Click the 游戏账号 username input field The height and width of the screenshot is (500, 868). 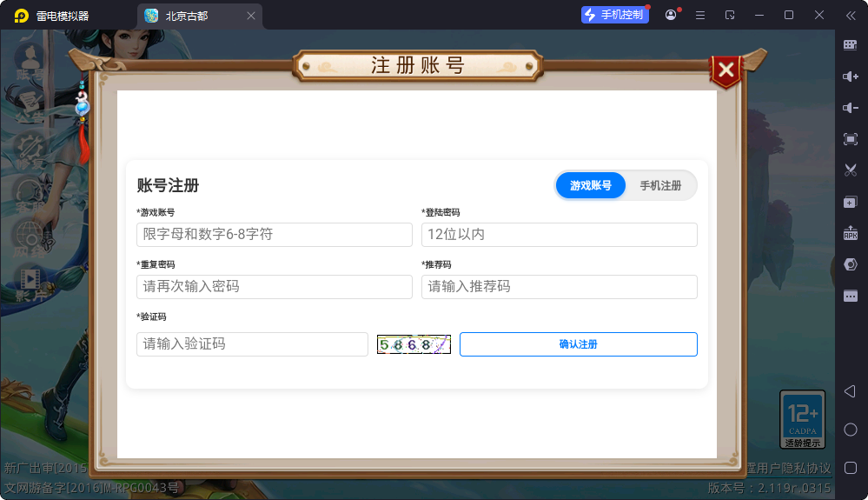point(275,235)
